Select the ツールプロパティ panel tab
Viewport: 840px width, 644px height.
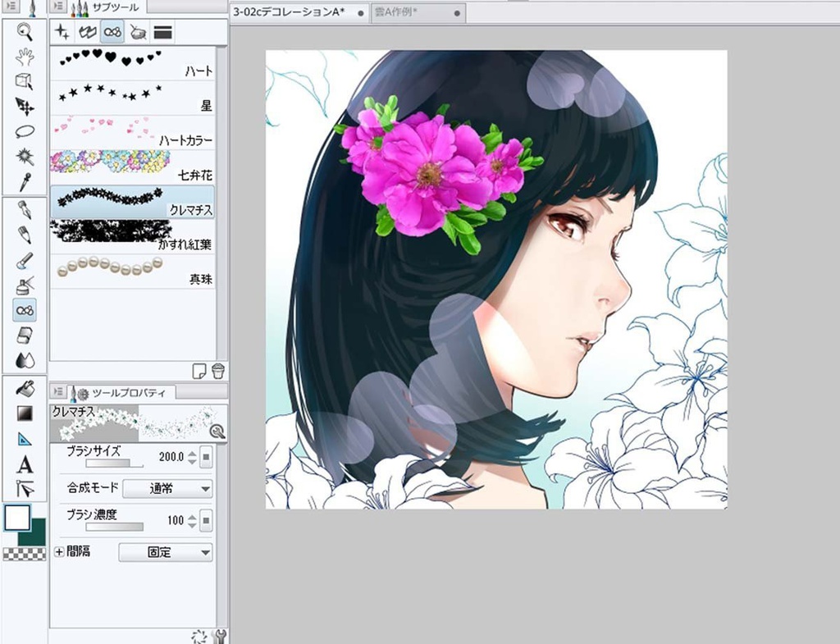coord(128,391)
